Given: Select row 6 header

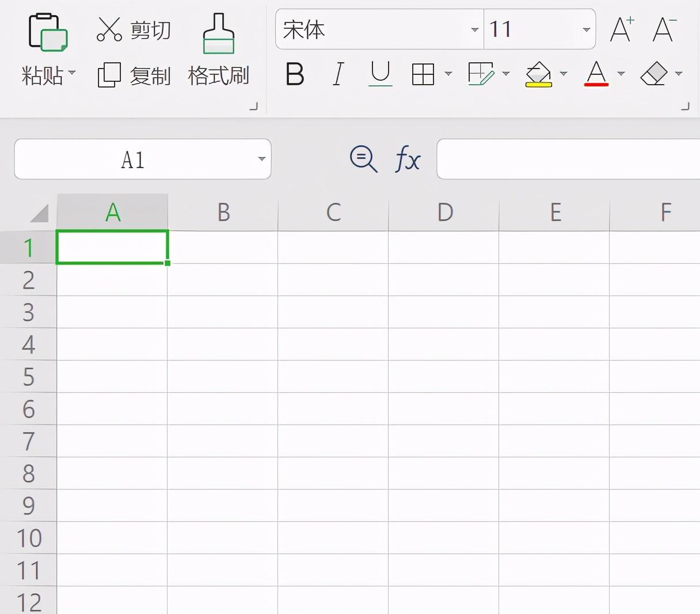Looking at the screenshot, I should pos(28,409).
